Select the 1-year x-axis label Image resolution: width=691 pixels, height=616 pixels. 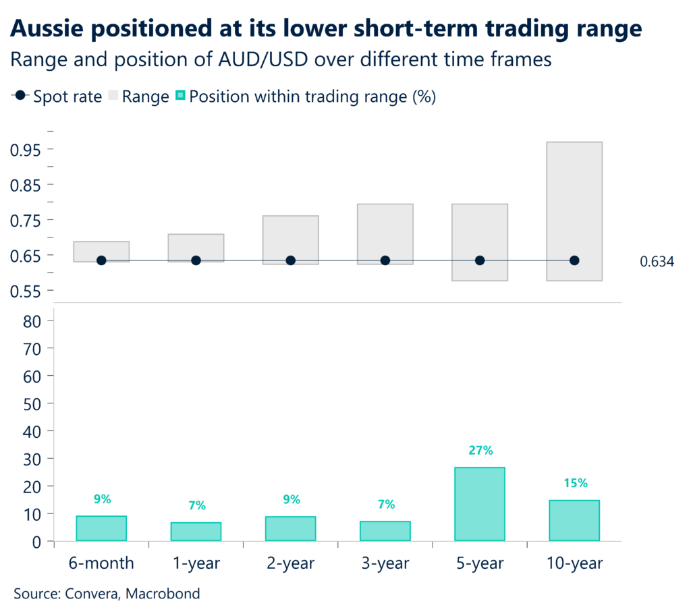click(x=196, y=563)
